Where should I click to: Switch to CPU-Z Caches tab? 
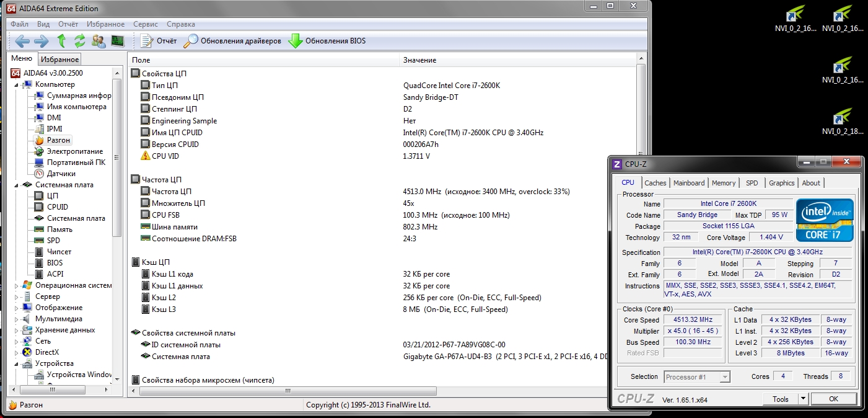coord(655,183)
